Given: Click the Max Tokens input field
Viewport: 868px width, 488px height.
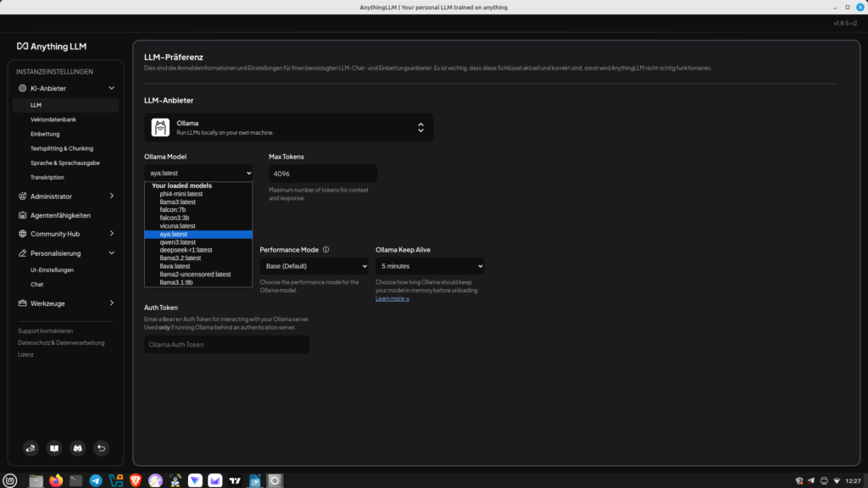Looking at the screenshot, I should (x=323, y=174).
